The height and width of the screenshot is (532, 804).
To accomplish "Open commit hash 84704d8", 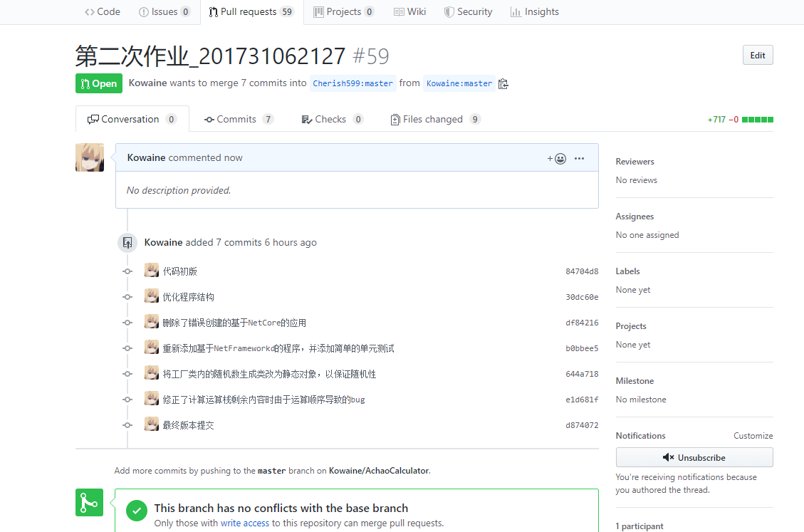I will (x=582, y=271).
